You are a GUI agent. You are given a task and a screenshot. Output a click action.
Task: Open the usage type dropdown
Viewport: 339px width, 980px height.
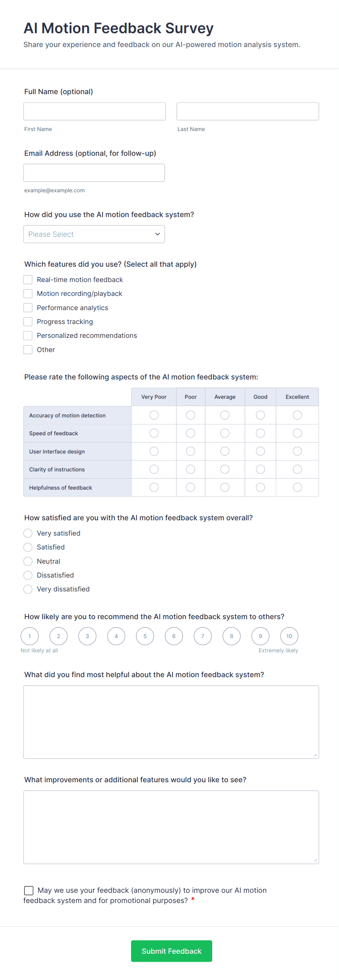(94, 234)
